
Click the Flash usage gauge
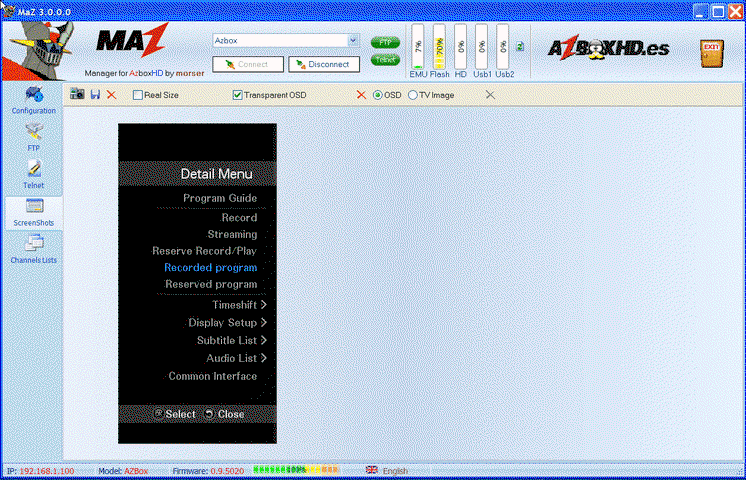pyautogui.click(x=439, y=47)
